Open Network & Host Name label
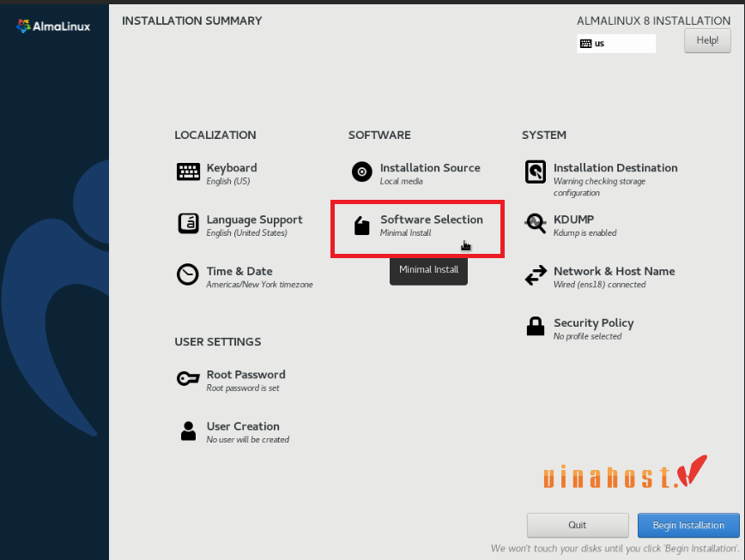 [615, 272]
